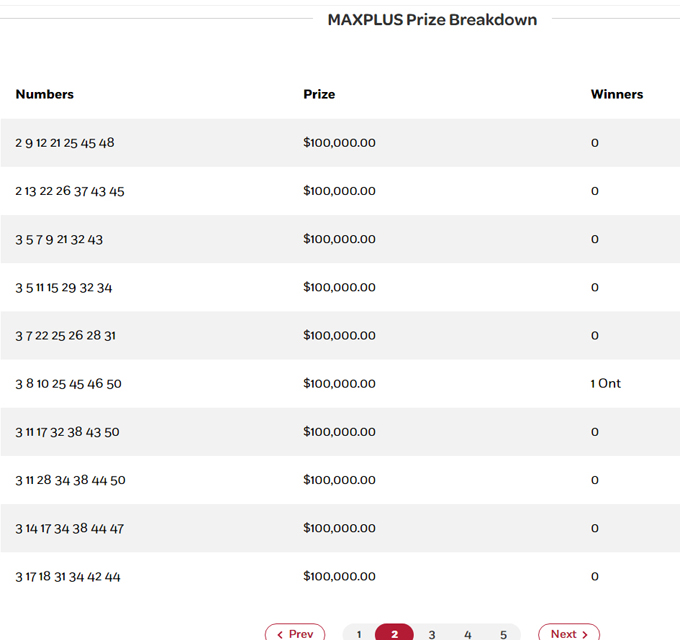Viewport: 680px width, 640px height.
Task: Click the numbers 3 5 7 9 21 32 43
Action: [59, 239]
